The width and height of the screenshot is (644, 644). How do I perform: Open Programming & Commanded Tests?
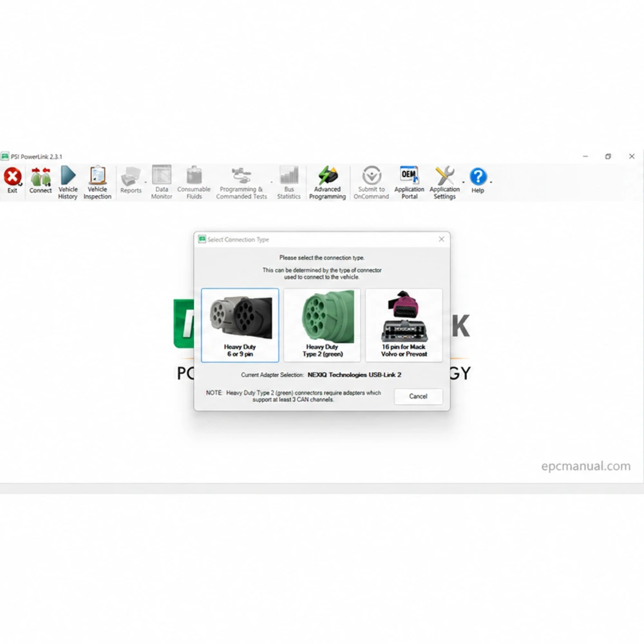(241, 182)
